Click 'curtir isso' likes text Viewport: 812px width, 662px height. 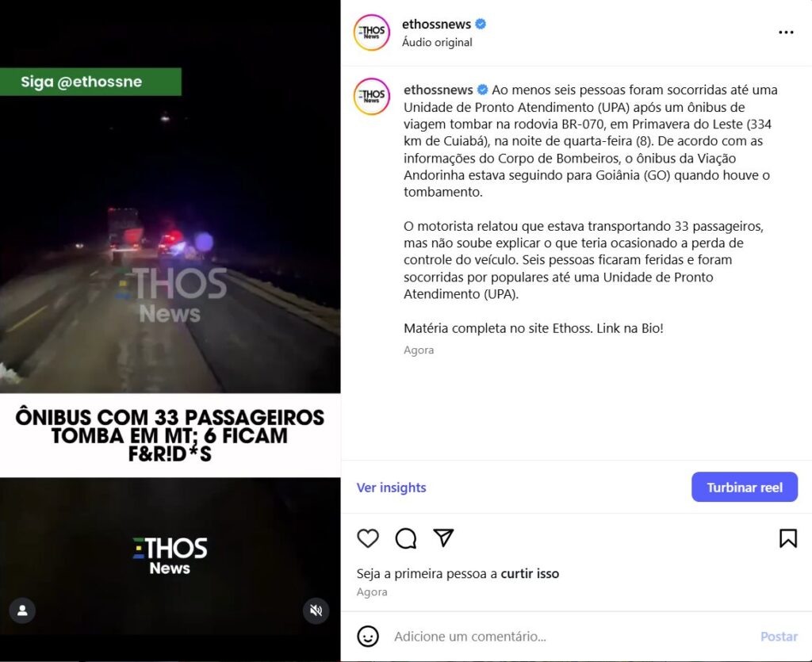point(530,573)
